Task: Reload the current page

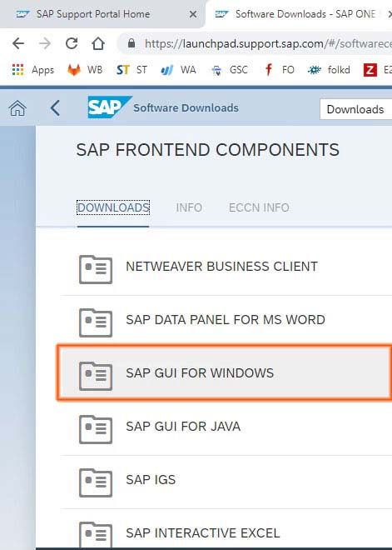Action: coord(72,43)
